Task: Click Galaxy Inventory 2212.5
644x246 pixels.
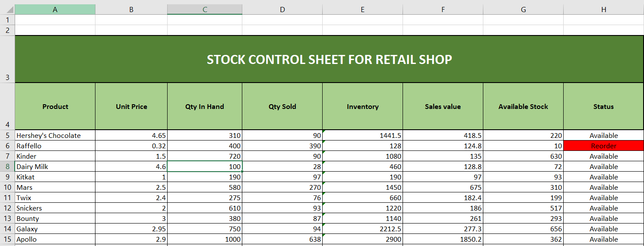Action: tap(362, 229)
